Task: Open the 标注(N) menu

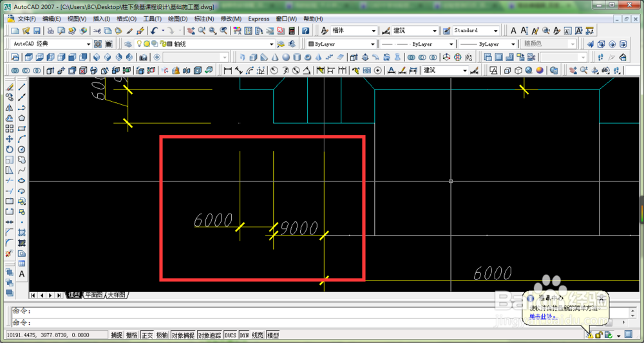Action: 204,19
